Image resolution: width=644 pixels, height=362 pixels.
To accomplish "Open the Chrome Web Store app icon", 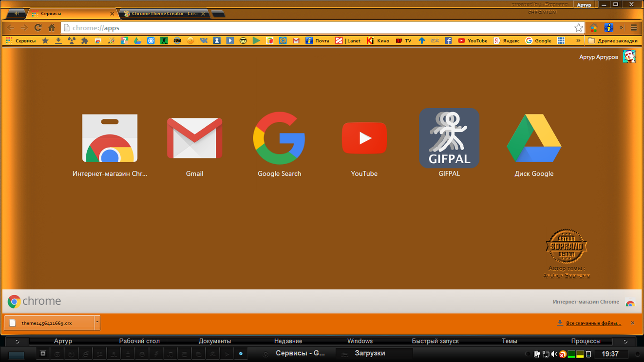I will [110, 138].
